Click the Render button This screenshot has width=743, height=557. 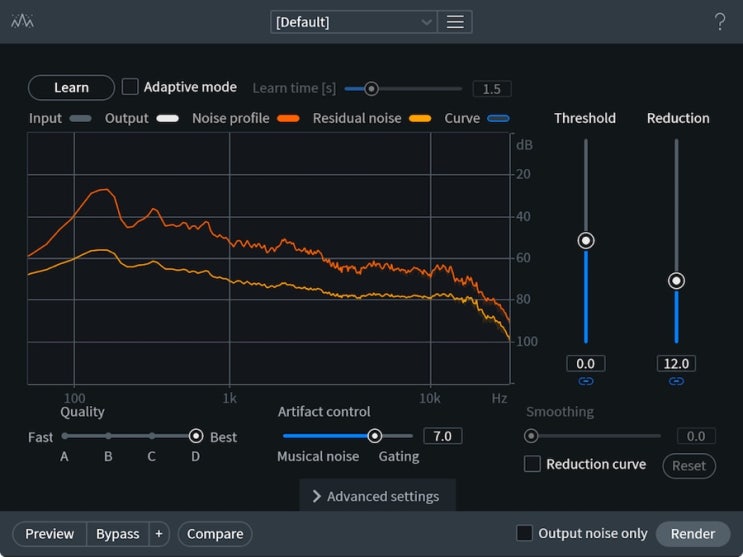[x=693, y=534]
